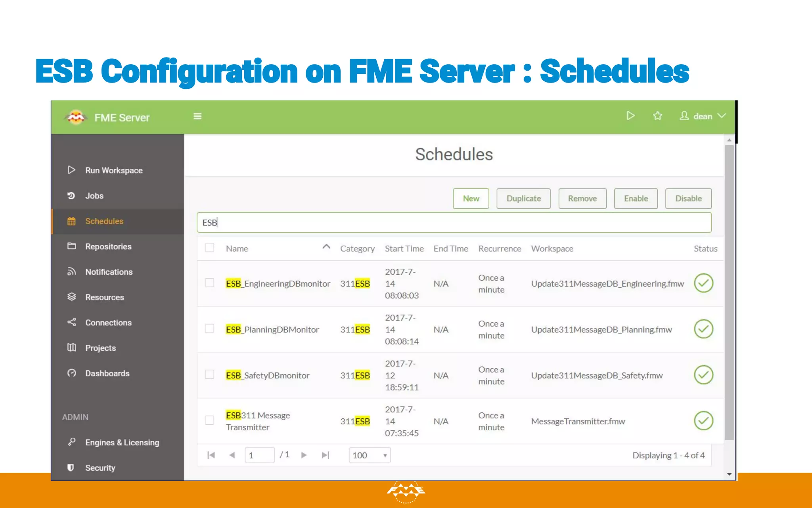The image size is (812, 508).
Task: Open favorites star icon in header
Action: pos(657,116)
